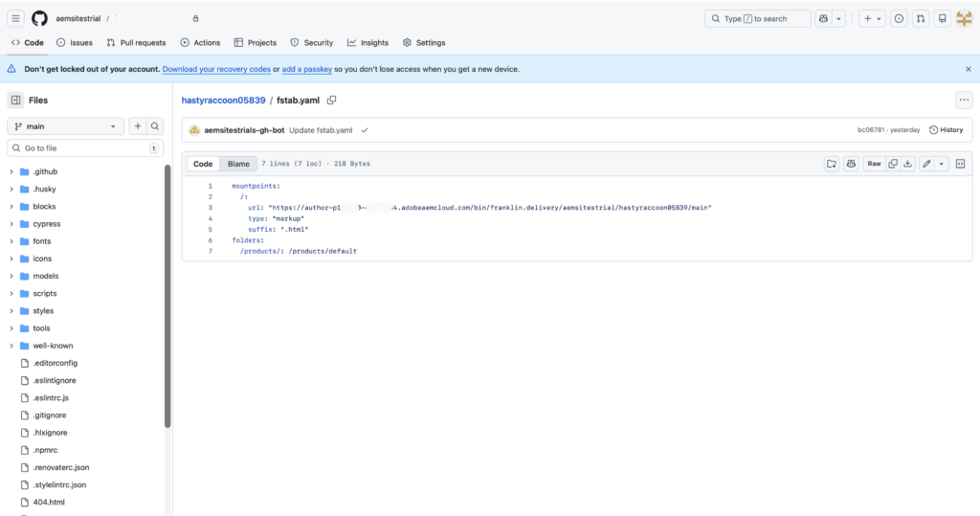Expand the fonts folder
This screenshot has height=516, width=980.
point(11,241)
